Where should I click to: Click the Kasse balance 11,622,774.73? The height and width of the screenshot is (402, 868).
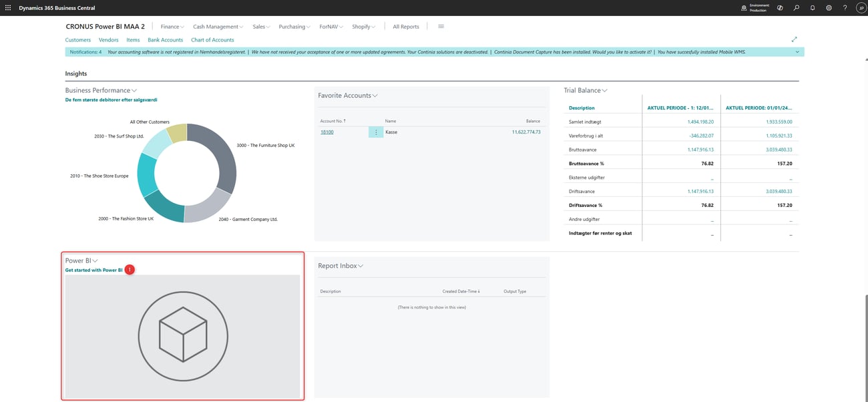coord(526,132)
